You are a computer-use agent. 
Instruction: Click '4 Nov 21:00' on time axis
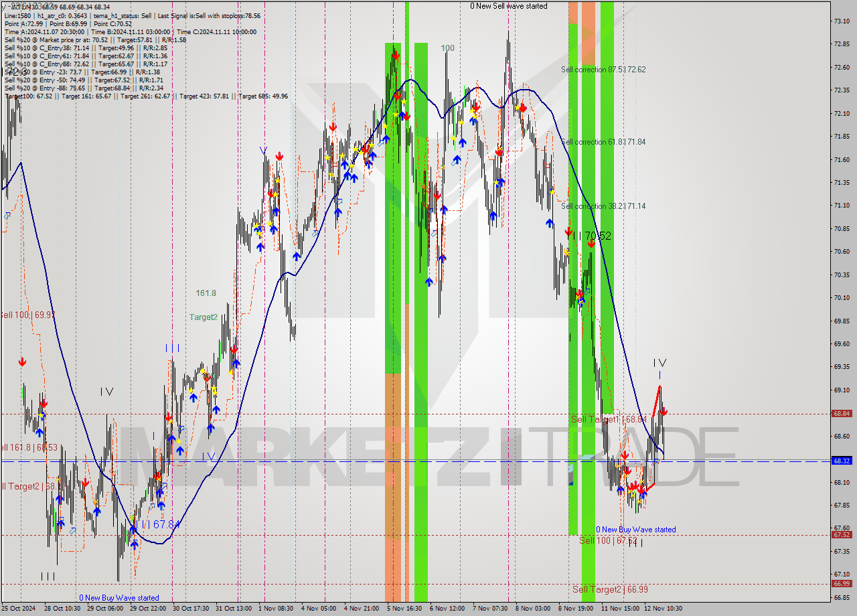[x=362, y=609]
